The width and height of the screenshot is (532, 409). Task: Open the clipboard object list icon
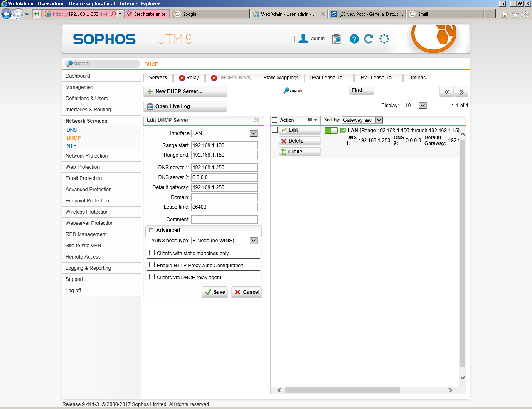click(337, 39)
